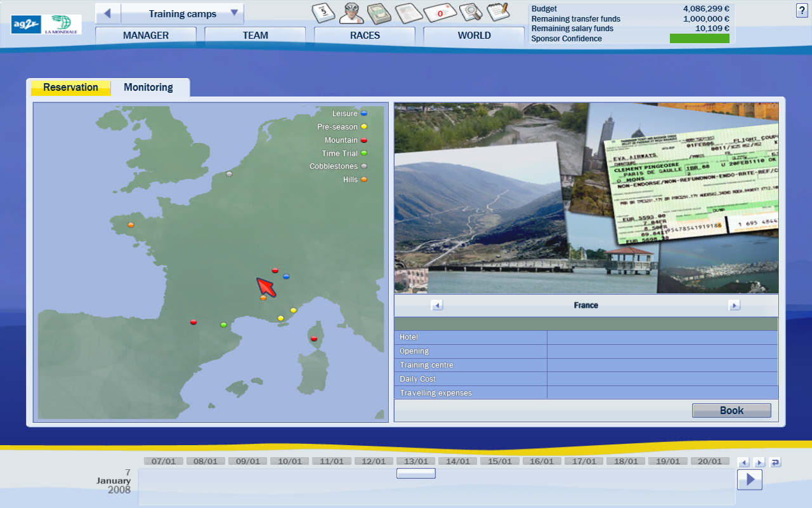
Task: Open the RACES menu
Action: [x=365, y=36]
